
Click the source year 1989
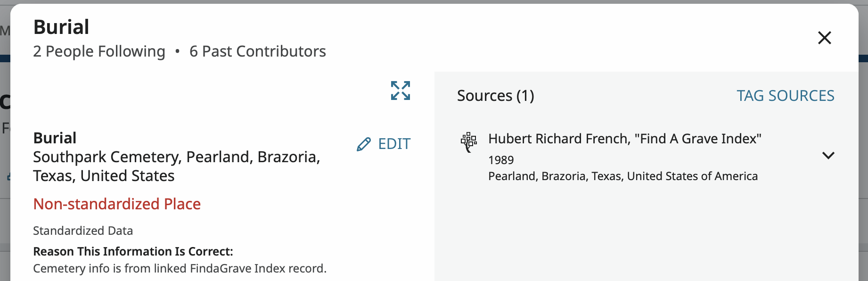click(501, 160)
